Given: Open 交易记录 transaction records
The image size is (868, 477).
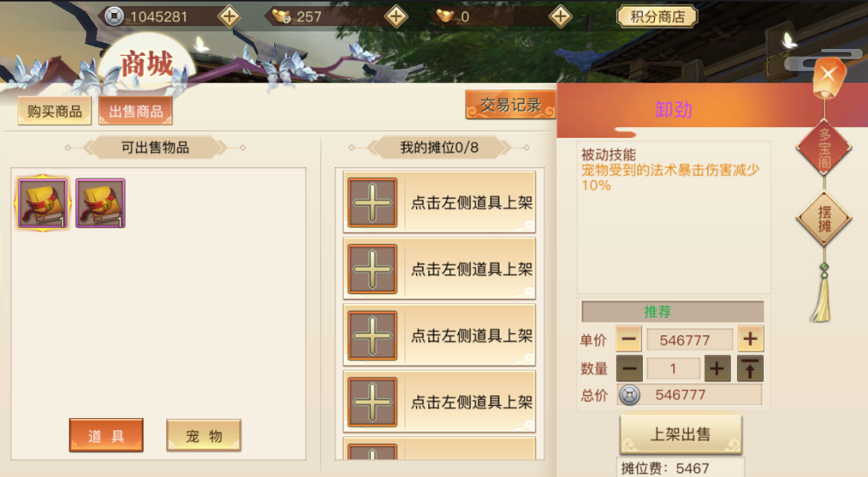Looking at the screenshot, I should coord(510,105).
